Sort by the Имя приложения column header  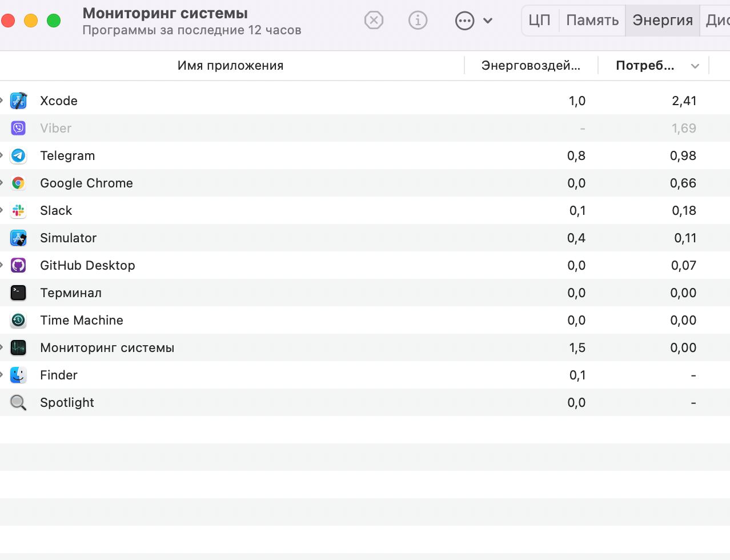tap(231, 66)
